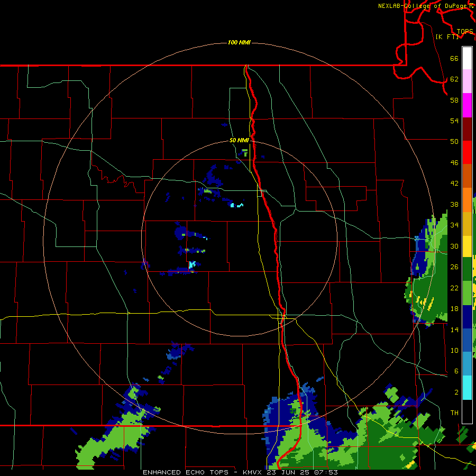The image size is (476, 476).
Task: Click the '30' legend value
Action: click(x=454, y=246)
